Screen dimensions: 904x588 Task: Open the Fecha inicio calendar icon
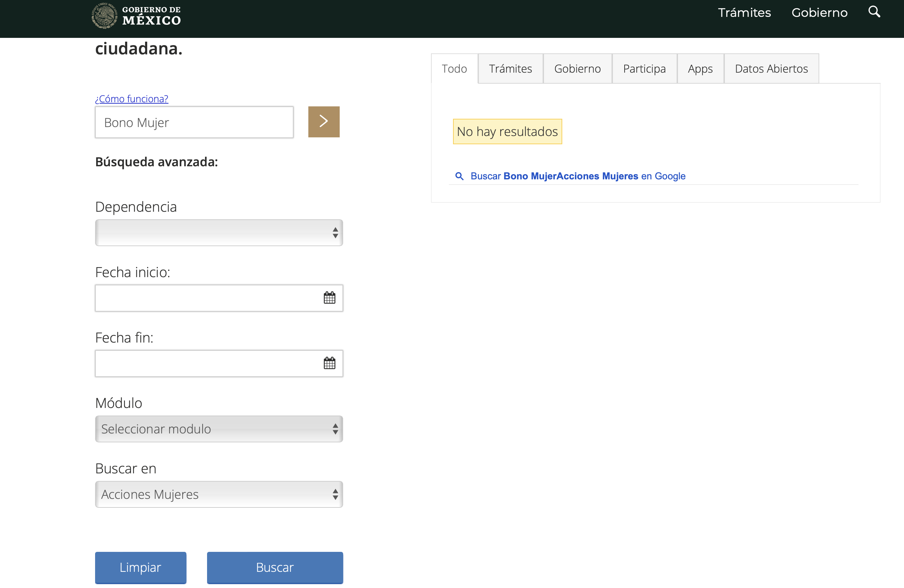click(x=329, y=297)
